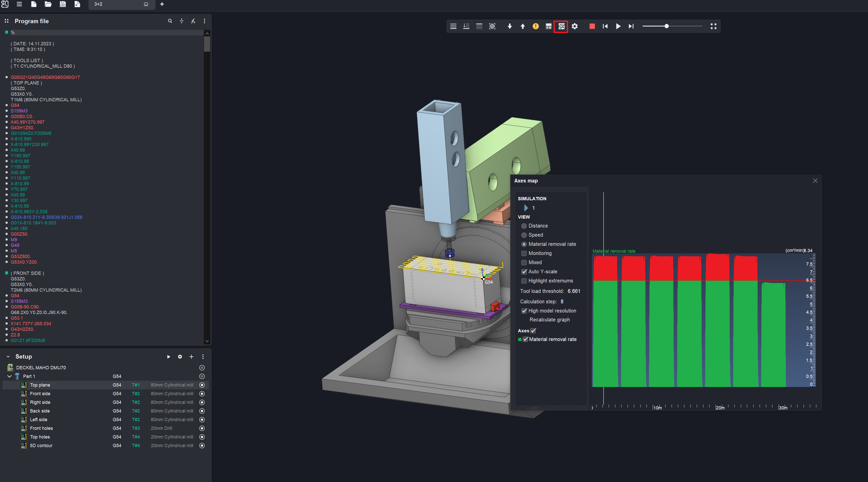
Task: Open the simulation settings gear
Action: 574,26
